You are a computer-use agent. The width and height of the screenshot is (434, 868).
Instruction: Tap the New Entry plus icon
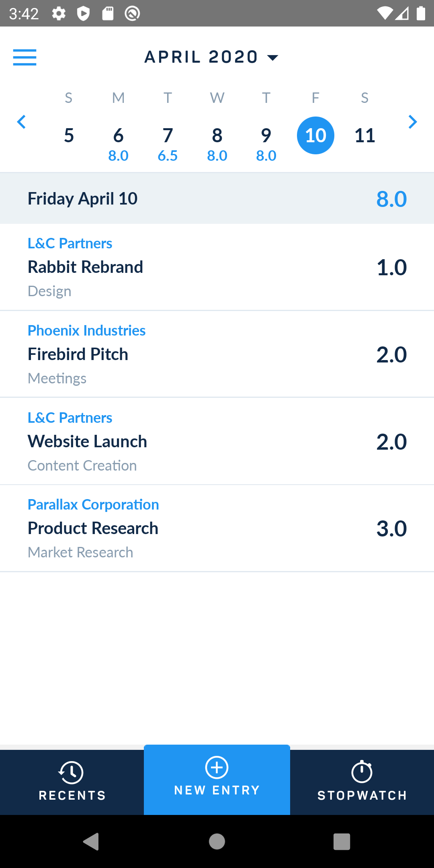tap(217, 767)
